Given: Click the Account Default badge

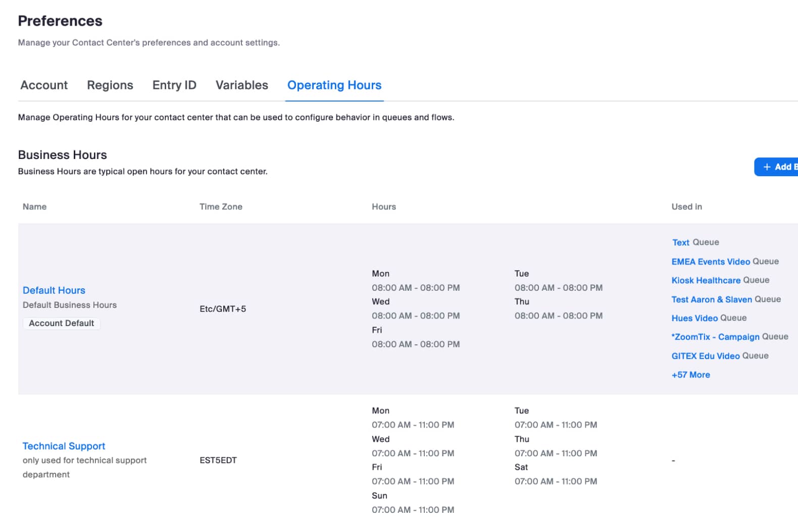Looking at the screenshot, I should tap(62, 323).
